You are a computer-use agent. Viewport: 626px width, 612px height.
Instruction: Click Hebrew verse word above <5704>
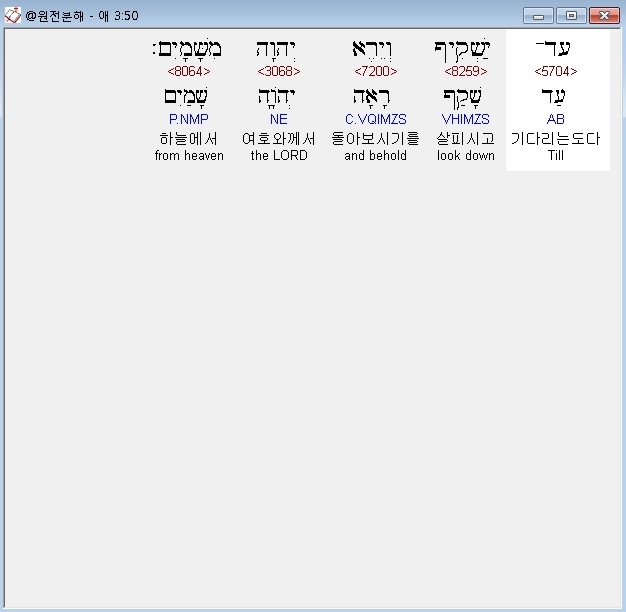(553, 49)
